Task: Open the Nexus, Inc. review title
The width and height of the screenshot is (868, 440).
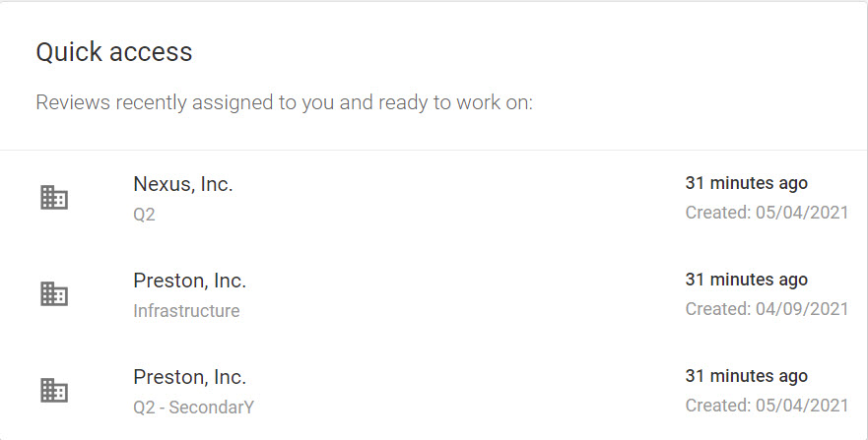Action: pos(182,184)
